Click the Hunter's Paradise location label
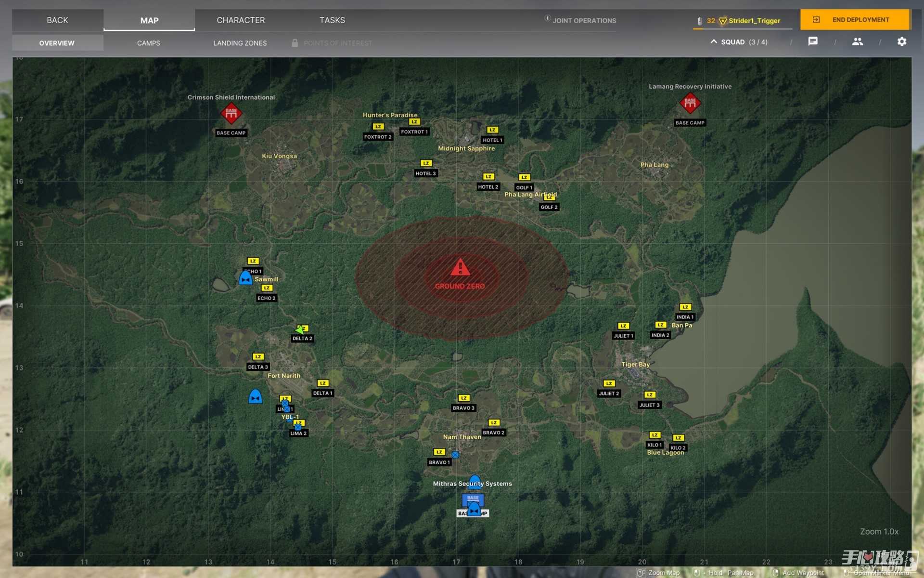Screen dimensions: 924x578 390,115
